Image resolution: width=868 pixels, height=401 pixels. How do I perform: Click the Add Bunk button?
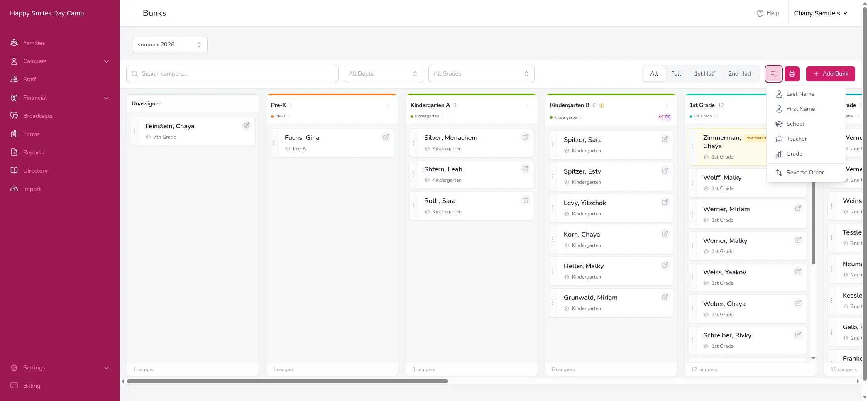[830, 74]
